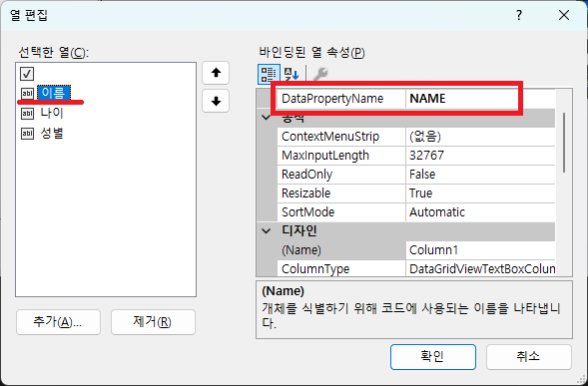Select the 이름 column
The width and height of the screenshot is (588, 386).
(54, 93)
